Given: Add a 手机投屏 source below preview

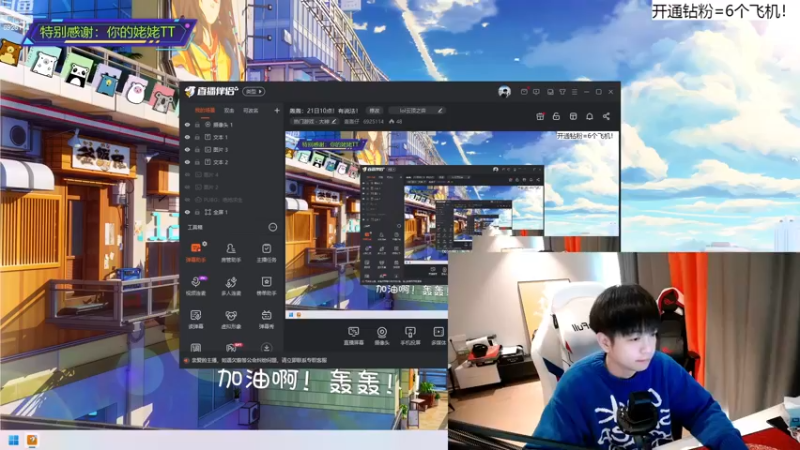Looking at the screenshot, I should tap(410, 336).
